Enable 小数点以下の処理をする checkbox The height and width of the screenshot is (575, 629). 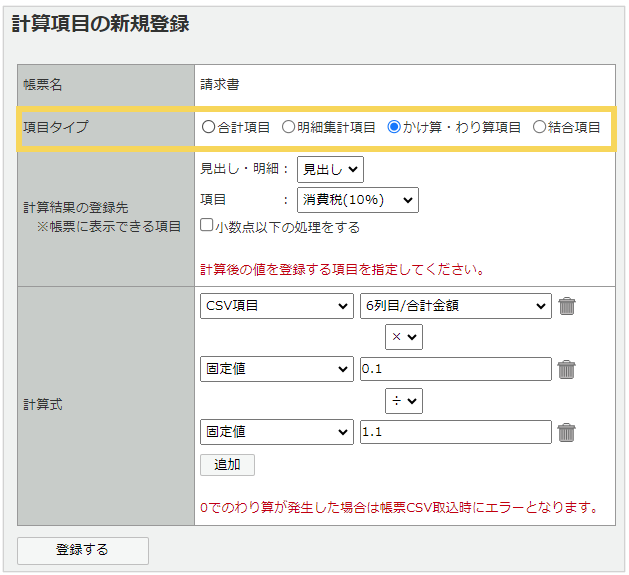pyautogui.click(x=207, y=226)
